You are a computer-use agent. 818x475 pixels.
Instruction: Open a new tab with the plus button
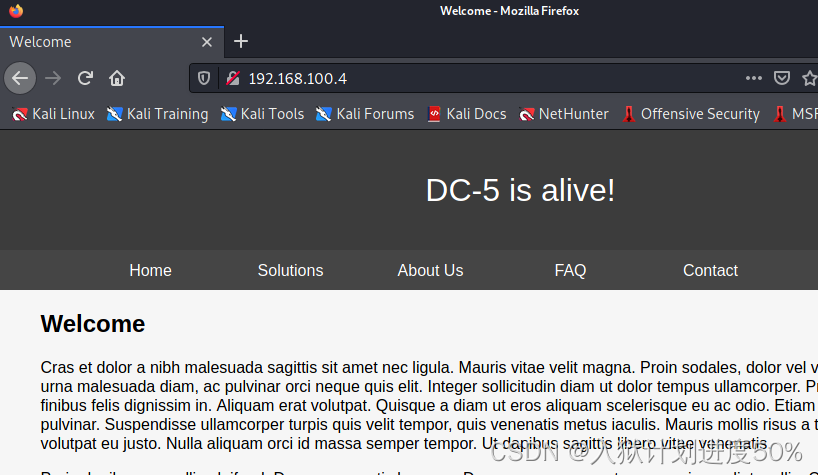point(240,41)
